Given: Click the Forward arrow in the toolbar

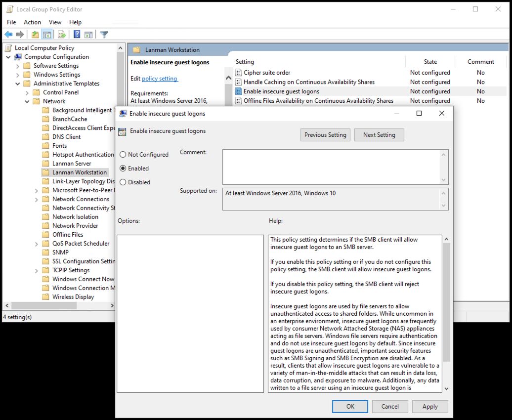Looking at the screenshot, I should [x=20, y=34].
